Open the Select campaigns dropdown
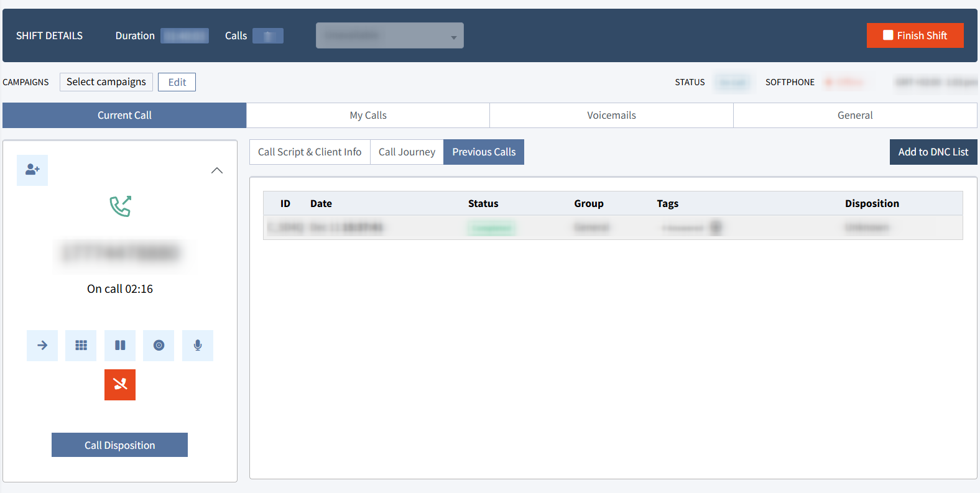Viewport: 980px width, 493px height. tap(106, 82)
